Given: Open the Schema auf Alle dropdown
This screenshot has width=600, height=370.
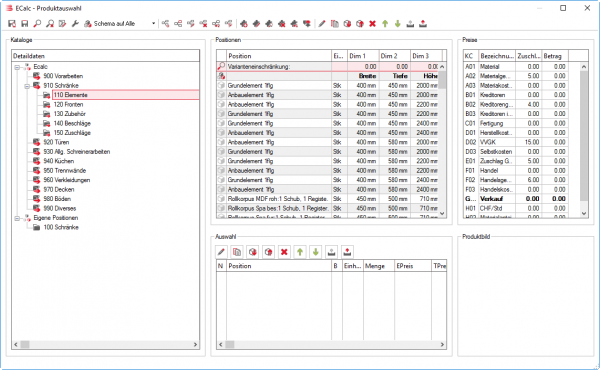Looking at the screenshot, I should (x=153, y=24).
